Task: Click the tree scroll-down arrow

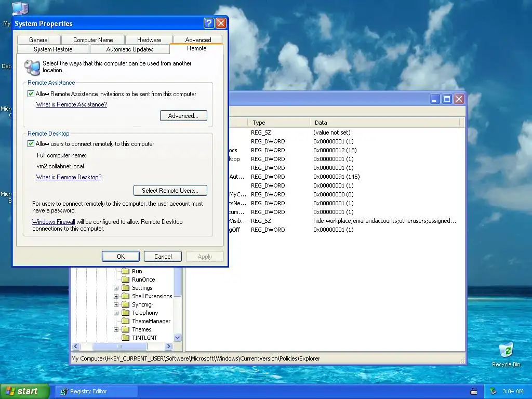Action: pyautogui.click(x=178, y=337)
